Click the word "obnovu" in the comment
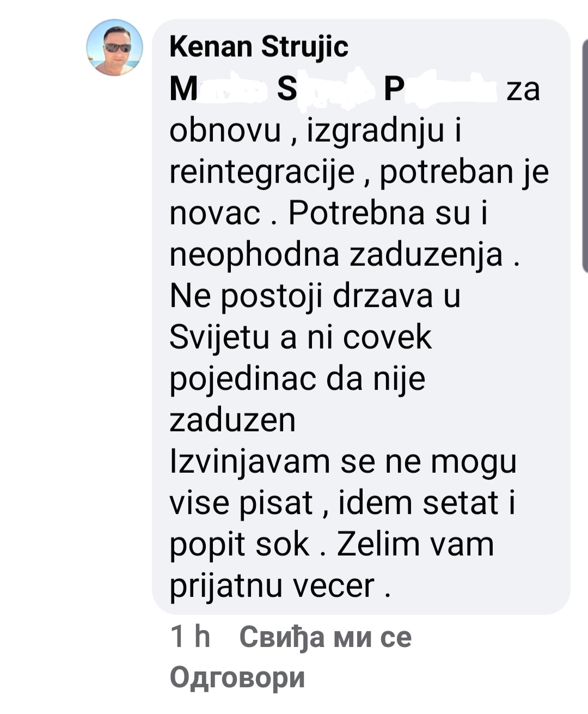The image size is (588, 714). [x=225, y=131]
